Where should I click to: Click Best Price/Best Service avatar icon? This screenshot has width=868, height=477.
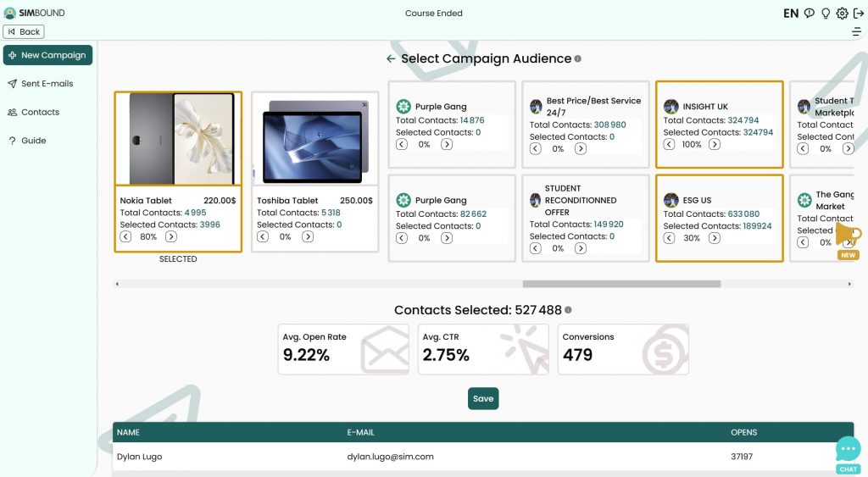(536, 106)
